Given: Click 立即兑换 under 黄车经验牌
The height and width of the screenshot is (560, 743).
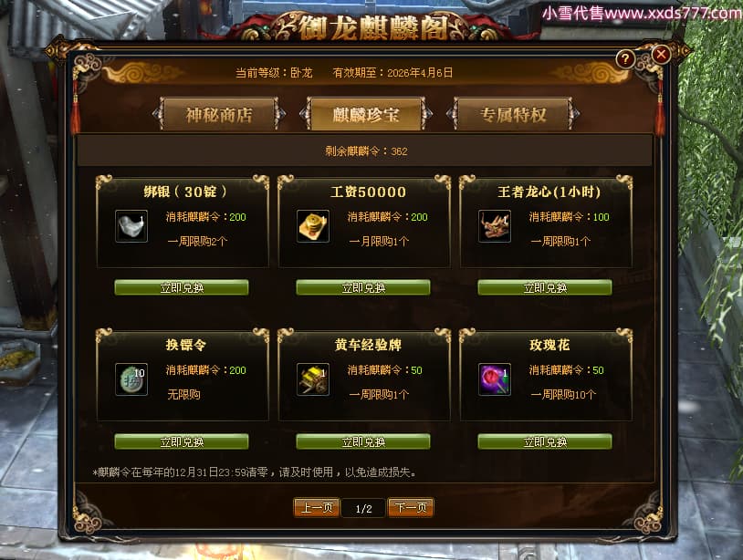Looking at the screenshot, I should tap(363, 441).
